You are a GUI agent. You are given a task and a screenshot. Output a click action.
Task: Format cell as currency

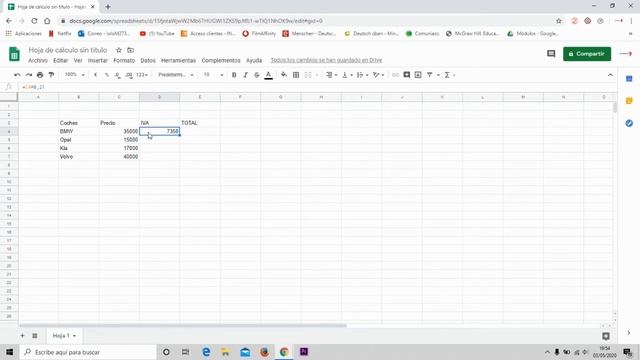(x=96, y=75)
